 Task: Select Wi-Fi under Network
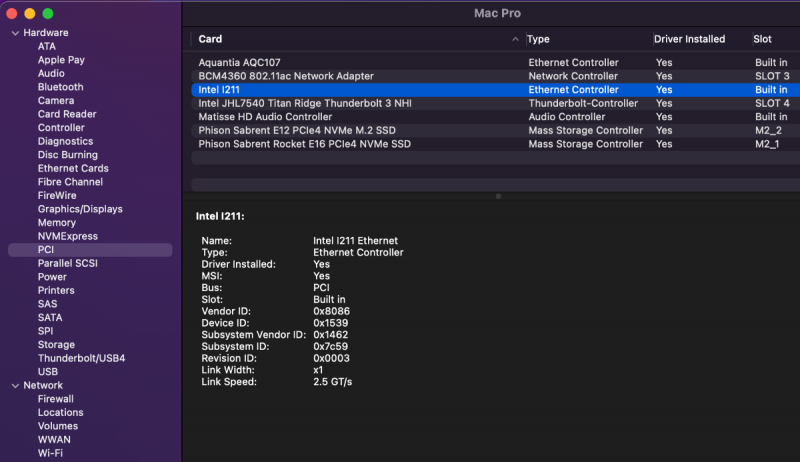point(50,453)
